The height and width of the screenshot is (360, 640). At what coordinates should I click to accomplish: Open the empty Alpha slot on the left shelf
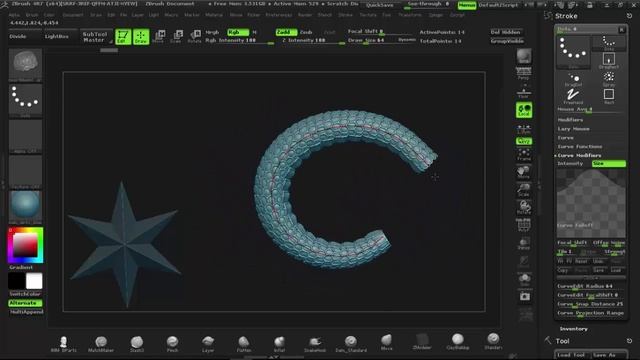[25, 136]
